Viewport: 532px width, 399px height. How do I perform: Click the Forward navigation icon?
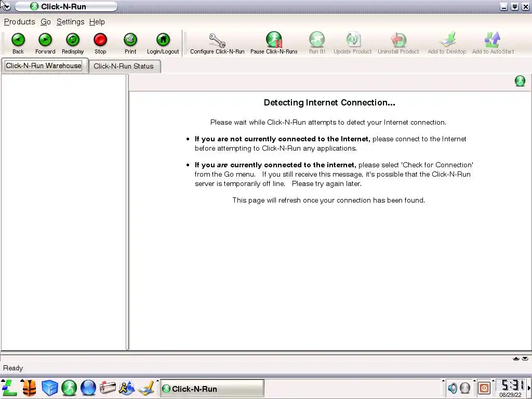(x=45, y=44)
